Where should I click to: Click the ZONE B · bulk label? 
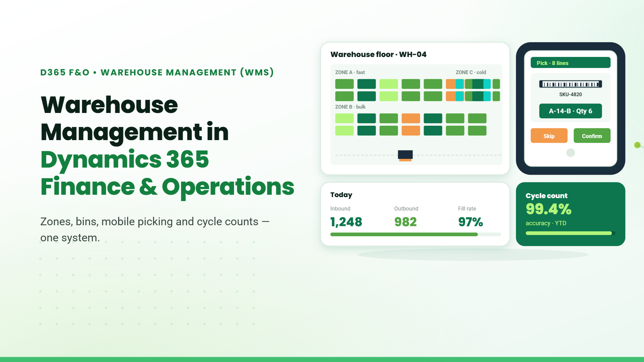[350, 107]
